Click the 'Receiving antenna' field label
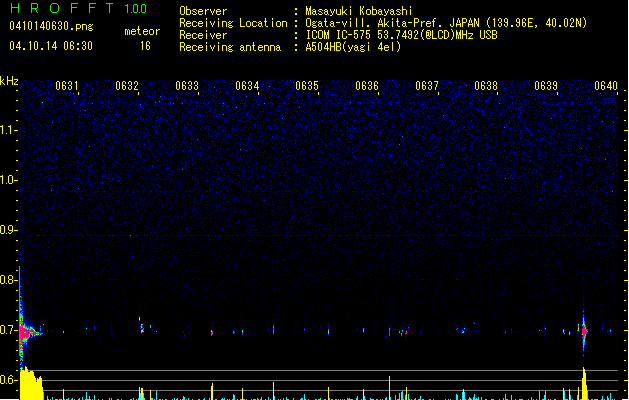 [x=230, y=47]
